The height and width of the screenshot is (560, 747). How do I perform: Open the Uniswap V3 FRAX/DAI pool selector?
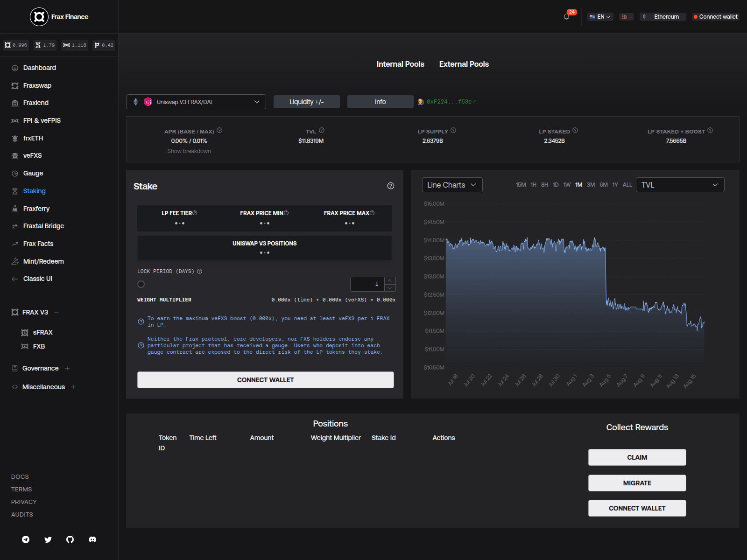tap(196, 101)
